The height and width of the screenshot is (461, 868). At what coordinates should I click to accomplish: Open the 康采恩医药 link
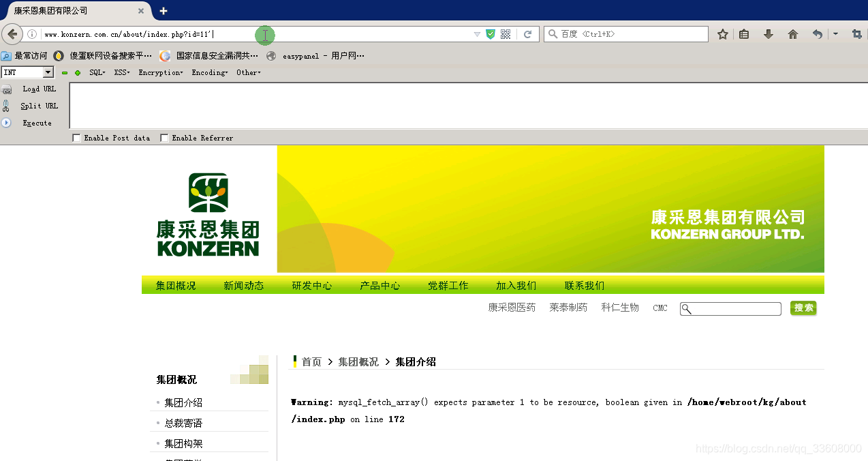pyautogui.click(x=512, y=308)
